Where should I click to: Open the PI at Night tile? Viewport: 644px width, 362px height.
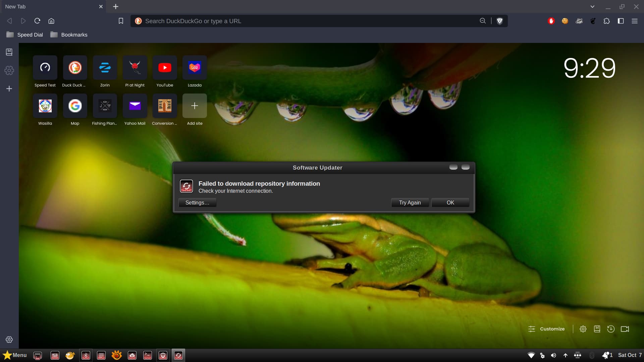(x=135, y=67)
